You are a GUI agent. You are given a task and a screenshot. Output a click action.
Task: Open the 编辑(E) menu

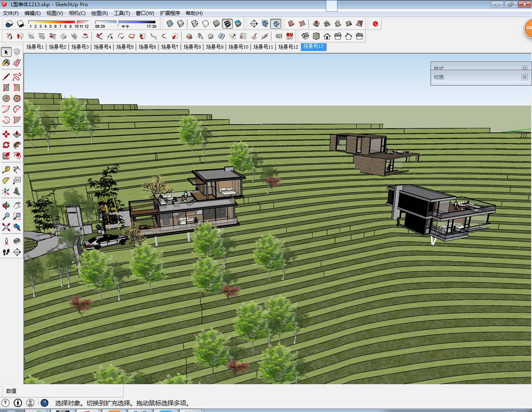32,13
